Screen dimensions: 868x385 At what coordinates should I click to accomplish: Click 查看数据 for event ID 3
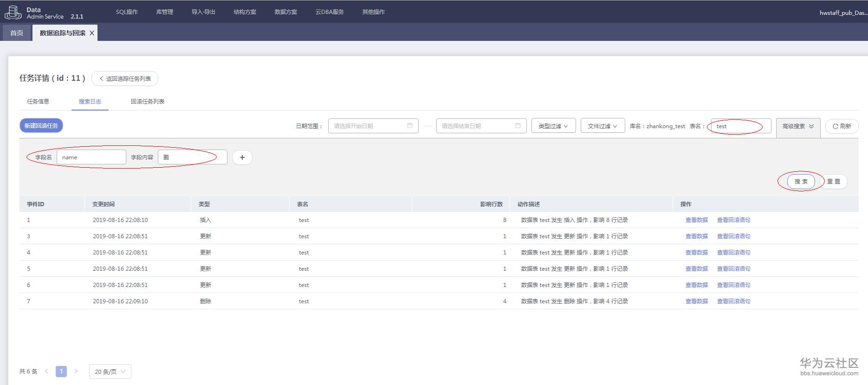pyautogui.click(x=697, y=236)
